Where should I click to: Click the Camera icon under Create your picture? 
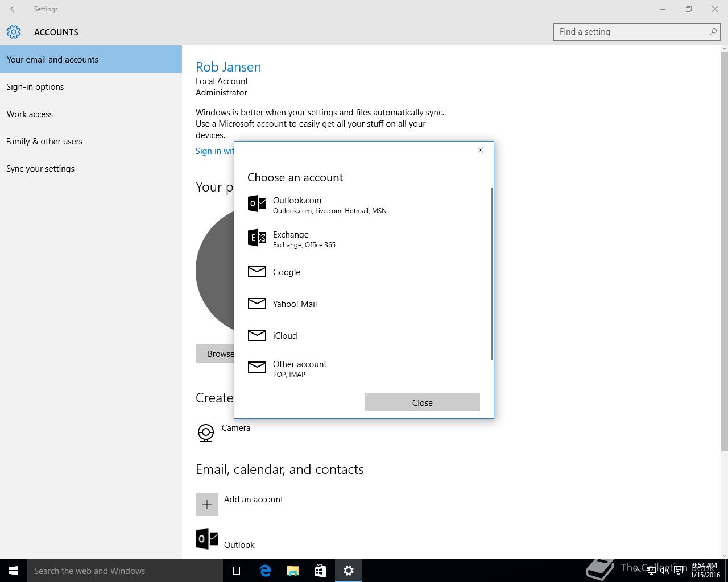point(206,433)
